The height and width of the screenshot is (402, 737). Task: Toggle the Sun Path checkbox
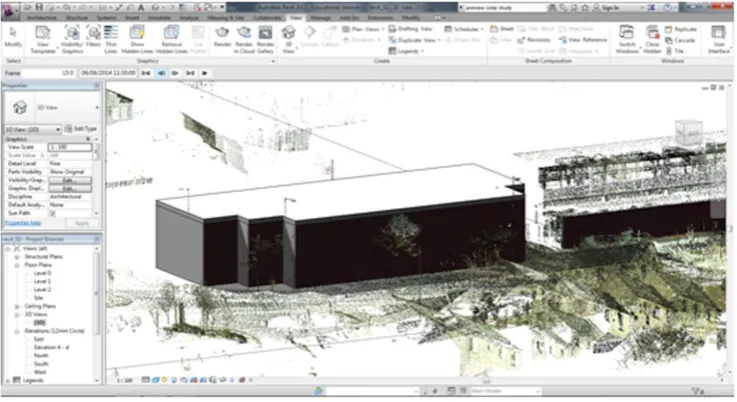point(53,213)
